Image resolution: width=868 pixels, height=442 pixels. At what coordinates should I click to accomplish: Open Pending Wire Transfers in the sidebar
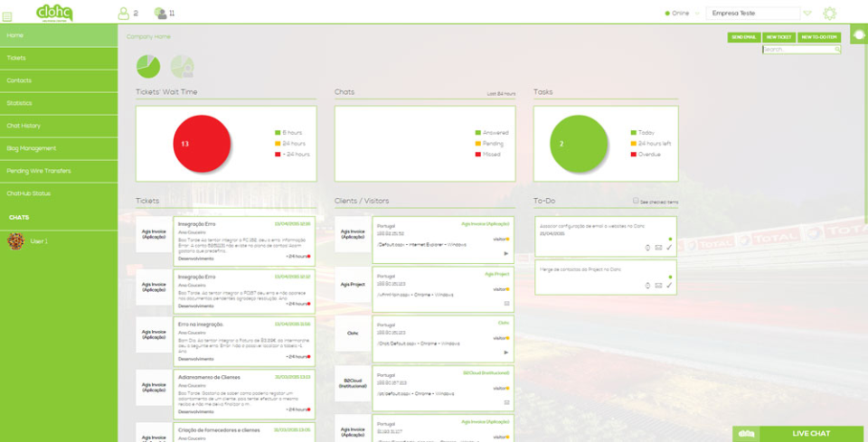tap(59, 172)
